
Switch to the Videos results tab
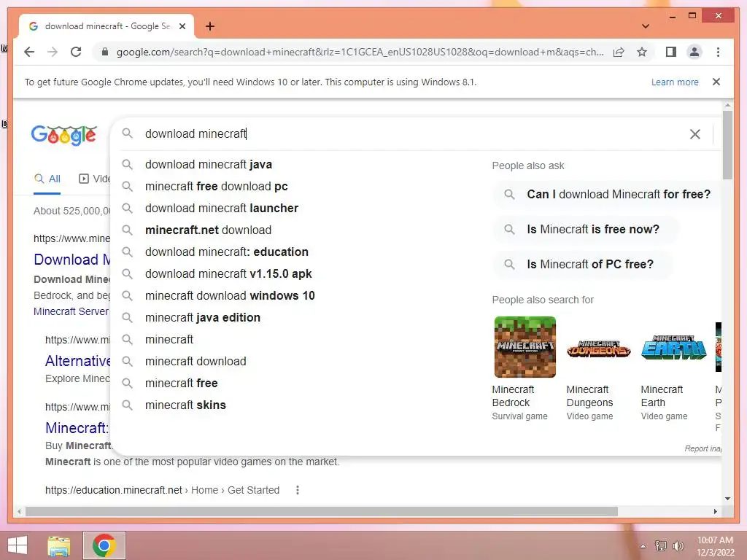[94, 179]
